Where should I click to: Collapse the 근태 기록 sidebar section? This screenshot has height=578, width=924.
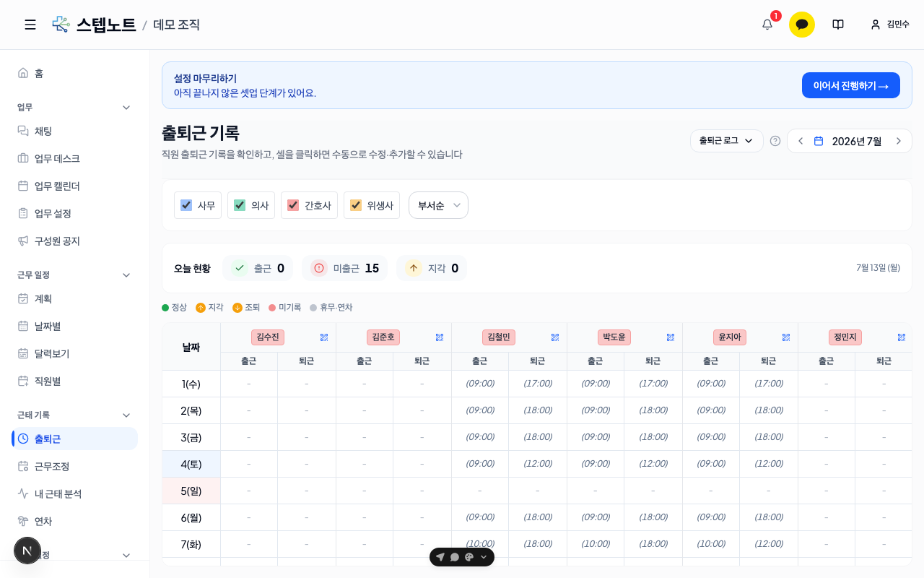coord(126,415)
